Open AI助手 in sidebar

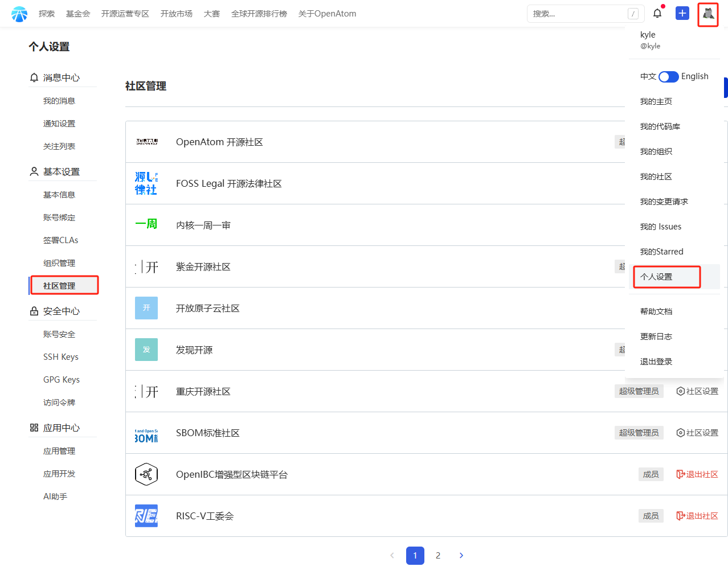[55, 496]
